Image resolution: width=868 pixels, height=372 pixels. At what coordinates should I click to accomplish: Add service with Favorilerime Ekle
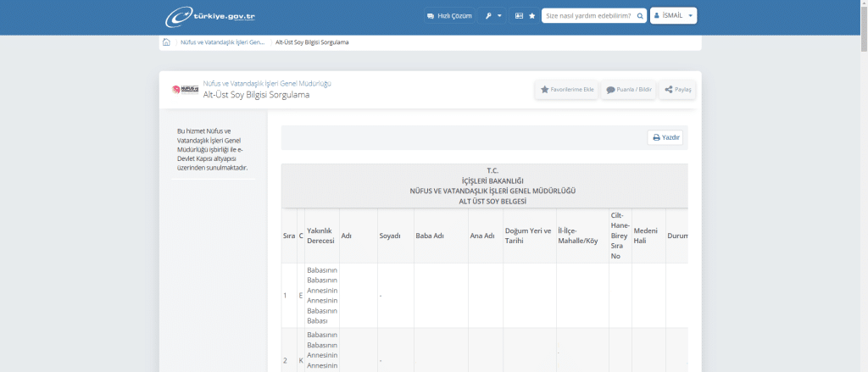(567, 89)
